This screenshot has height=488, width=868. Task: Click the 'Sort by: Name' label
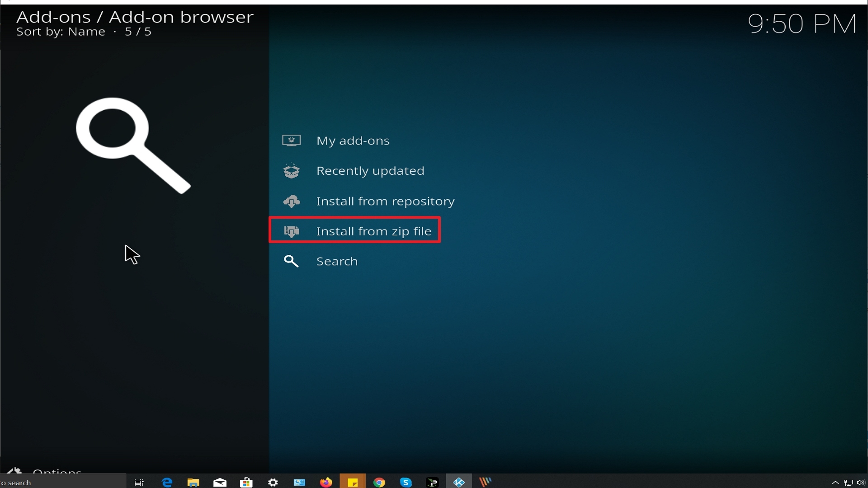(x=61, y=32)
